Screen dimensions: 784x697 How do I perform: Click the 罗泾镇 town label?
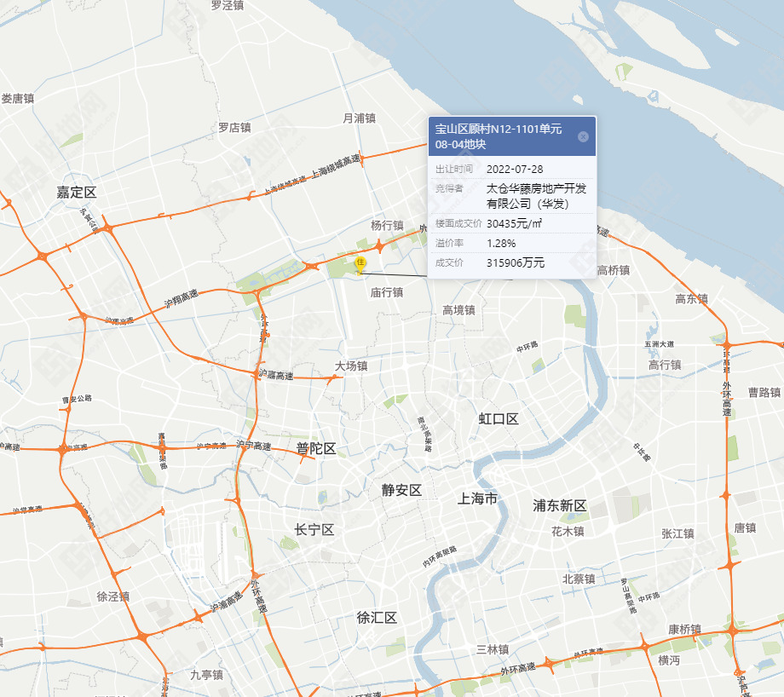[x=227, y=5]
